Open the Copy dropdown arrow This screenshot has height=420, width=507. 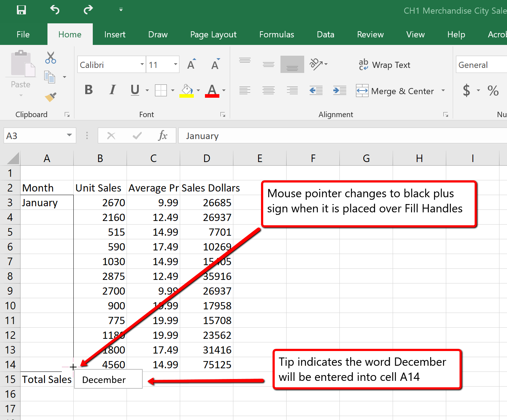(x=65, y=77)
